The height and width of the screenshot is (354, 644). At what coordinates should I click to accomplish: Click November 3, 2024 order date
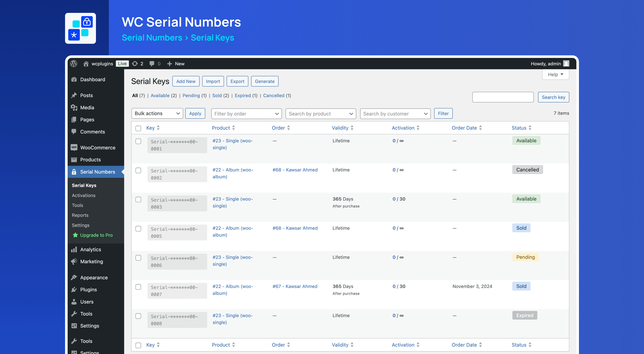click(x=472, y=286)
